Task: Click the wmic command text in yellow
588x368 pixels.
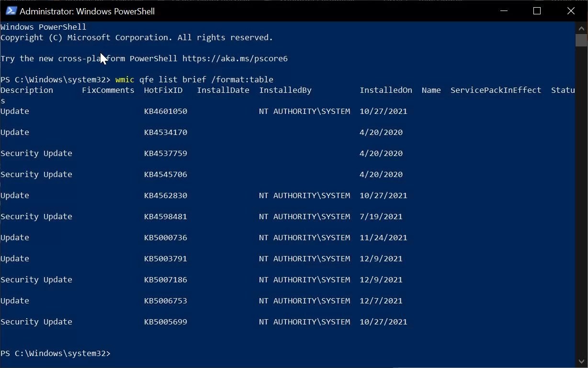Action: (x=124, y=79)
